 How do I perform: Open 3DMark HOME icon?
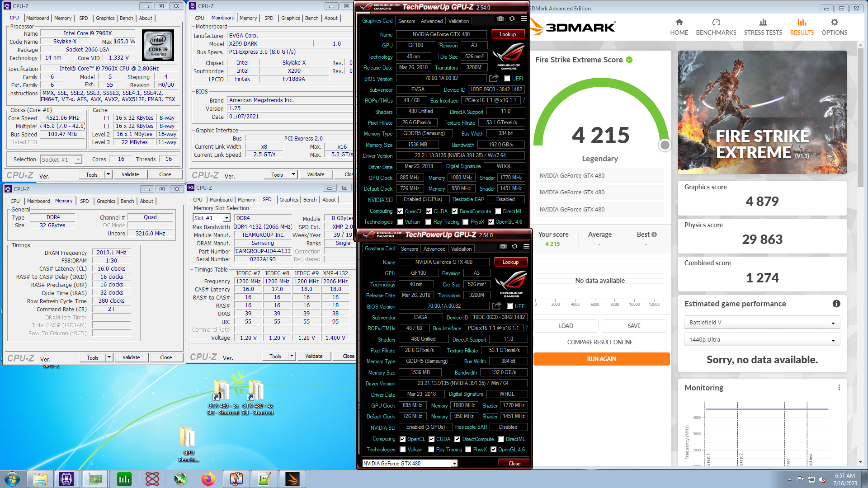(679, 22)
